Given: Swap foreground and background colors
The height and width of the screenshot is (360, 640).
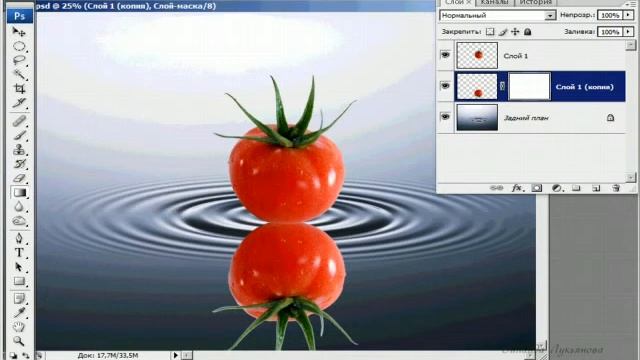Looking at the screenshot, I should 25,356.
